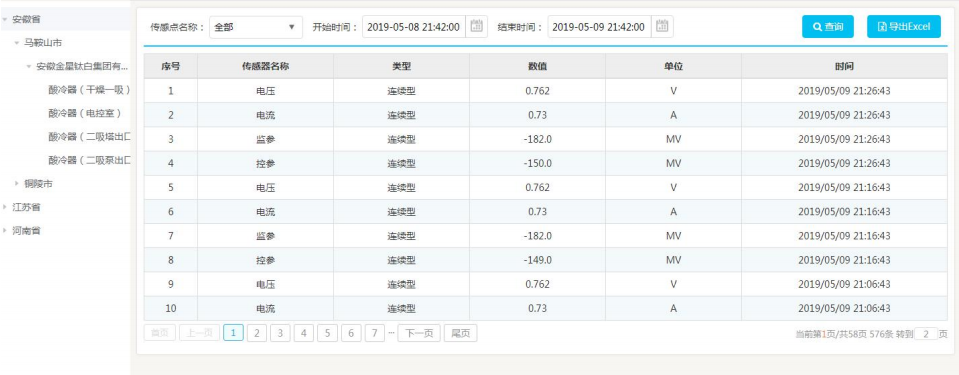Expand the 江苏省 tree node
The height and width of the screenshot is (375, 959).
click(x=5, y=207)
